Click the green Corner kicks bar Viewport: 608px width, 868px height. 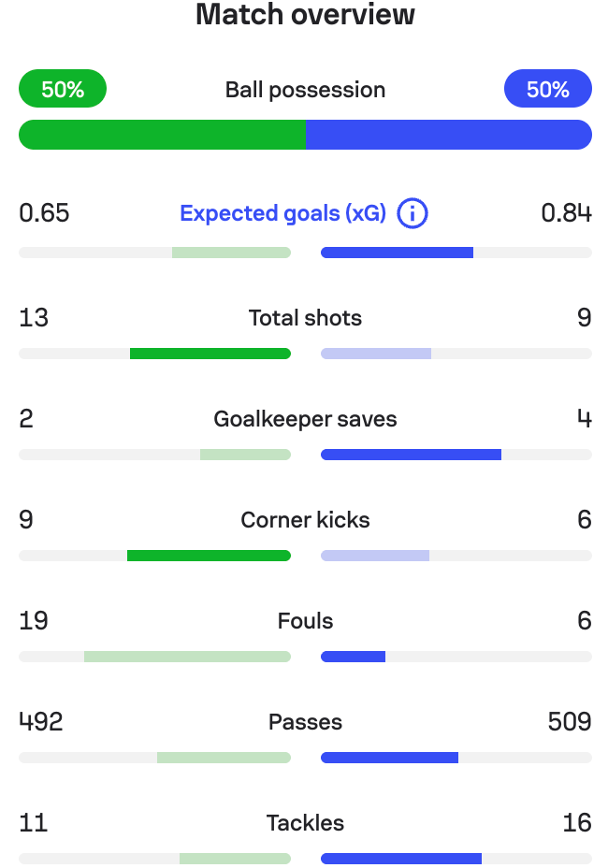pos(209,556)
